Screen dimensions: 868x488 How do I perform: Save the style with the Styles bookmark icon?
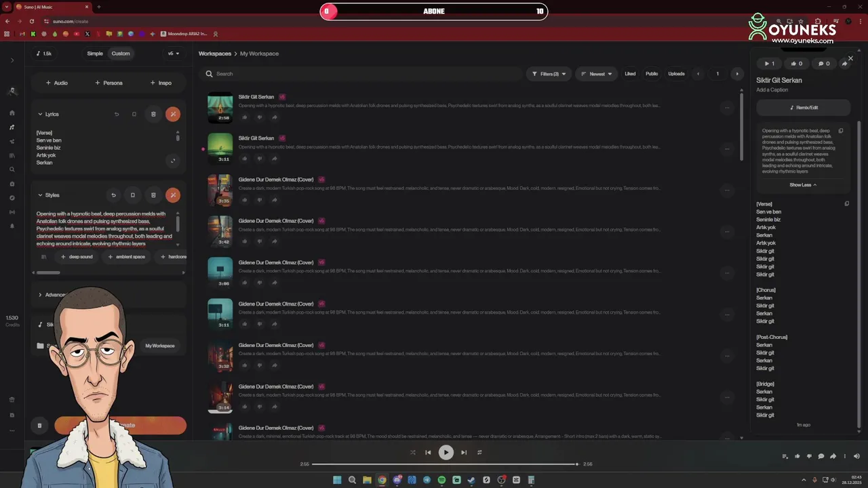pyautogui.click(x=133, y=195)
